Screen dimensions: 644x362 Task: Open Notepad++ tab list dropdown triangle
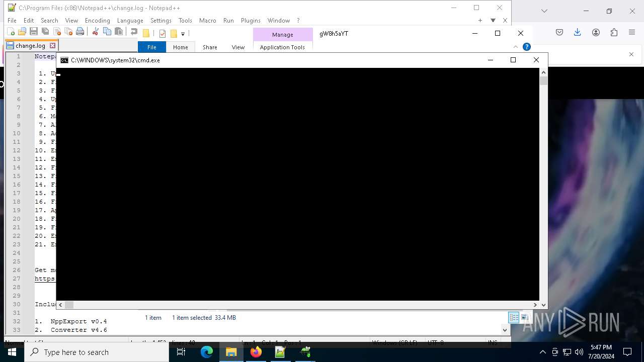(x=493, y=21)
